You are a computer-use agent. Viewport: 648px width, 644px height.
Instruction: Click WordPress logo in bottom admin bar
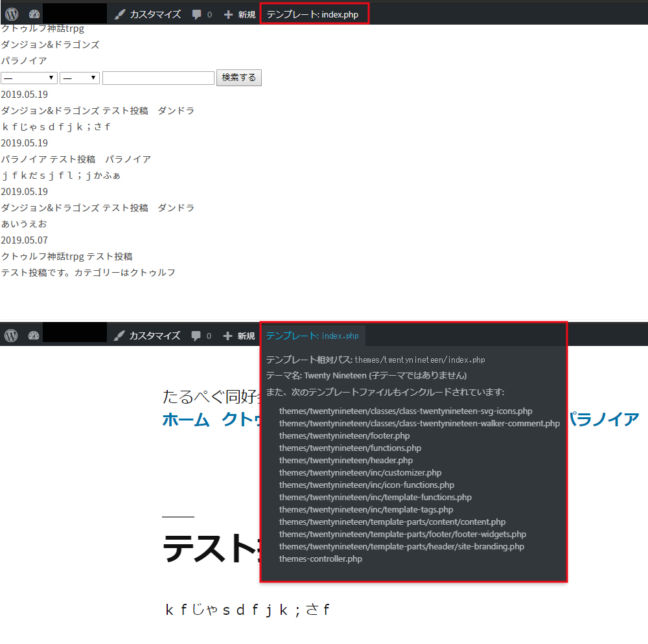[x=11, y=336]
